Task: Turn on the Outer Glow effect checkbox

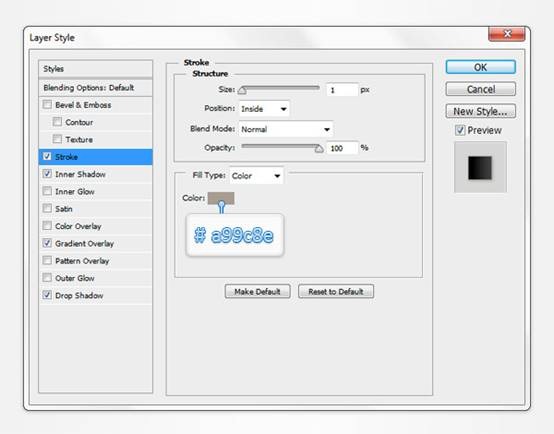Action: pos(47,278)
